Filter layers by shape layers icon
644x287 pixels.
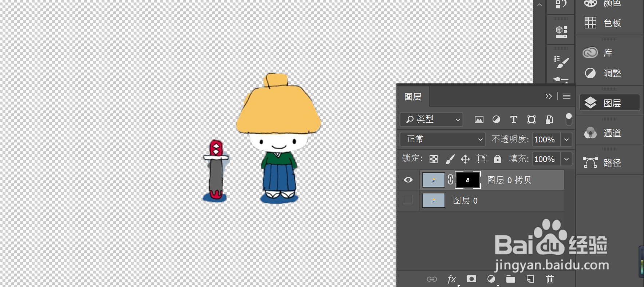[531, 119]
